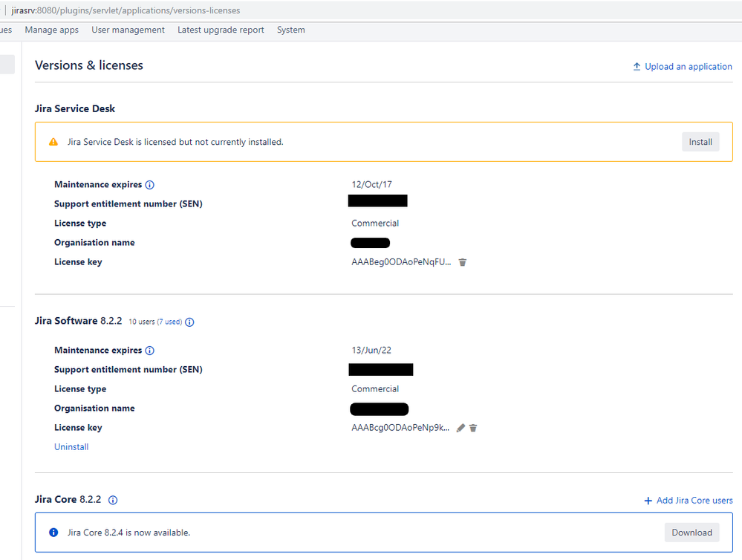This screenshot has width=742, height=560.
Task: Download Jira Core 8.2.4
Action: coord(691,533)
